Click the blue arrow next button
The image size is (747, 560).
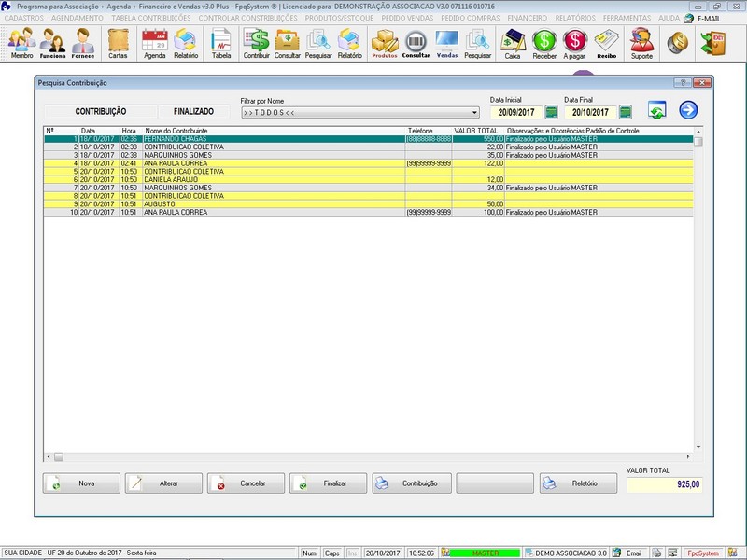coord(688,110)
